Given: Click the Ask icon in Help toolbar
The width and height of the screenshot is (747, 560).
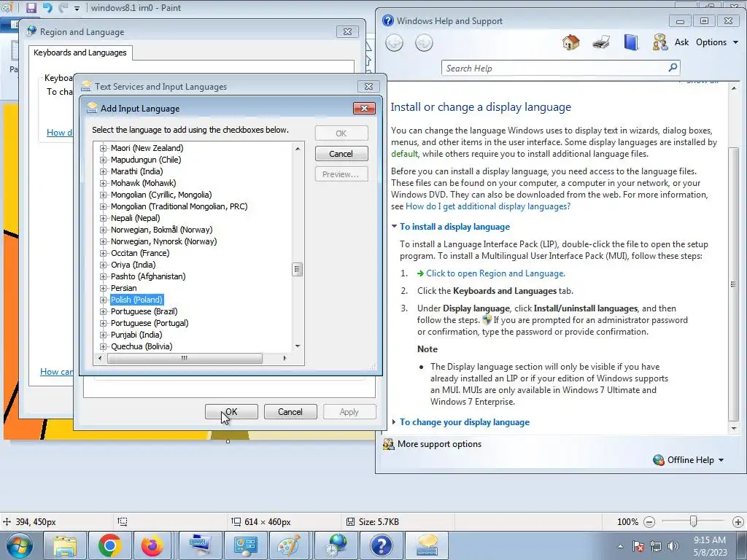Looking at the screenshot, I should tap(659, 42).
